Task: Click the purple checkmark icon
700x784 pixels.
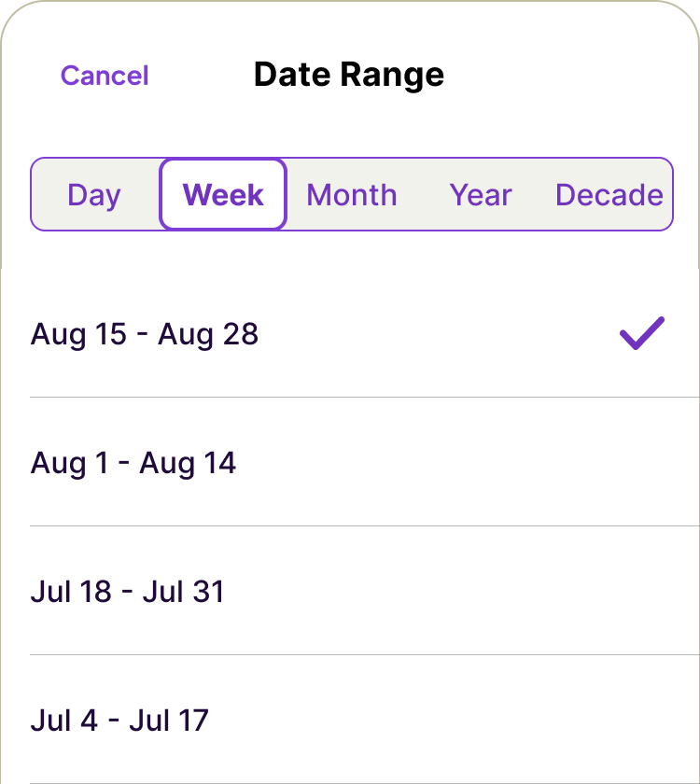Action: [x=641, y=333]
